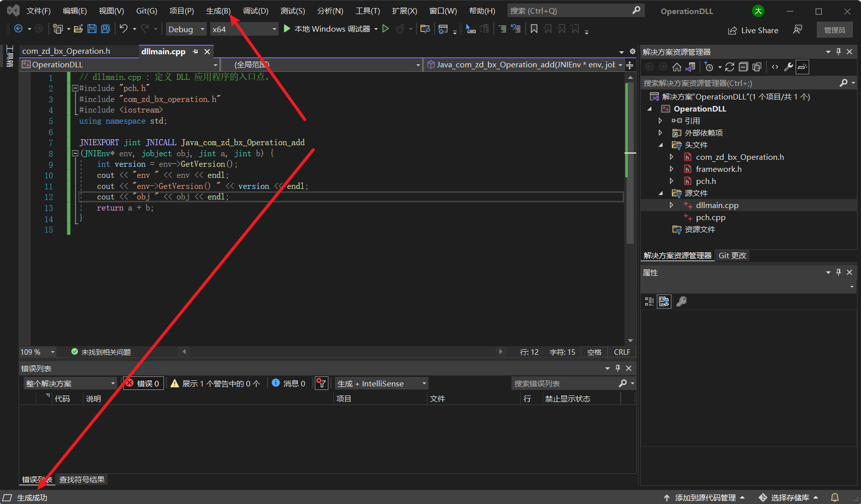Click 未找到相关问题 status indicator
The height and width of the screenshot is (504, 861).
pos(101,352)
